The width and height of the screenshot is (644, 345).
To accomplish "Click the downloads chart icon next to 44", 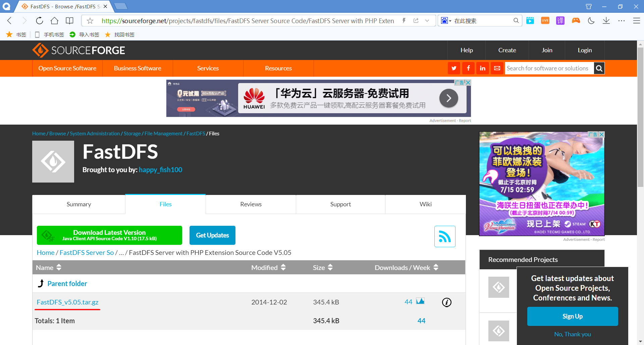I will pos(420,301).
